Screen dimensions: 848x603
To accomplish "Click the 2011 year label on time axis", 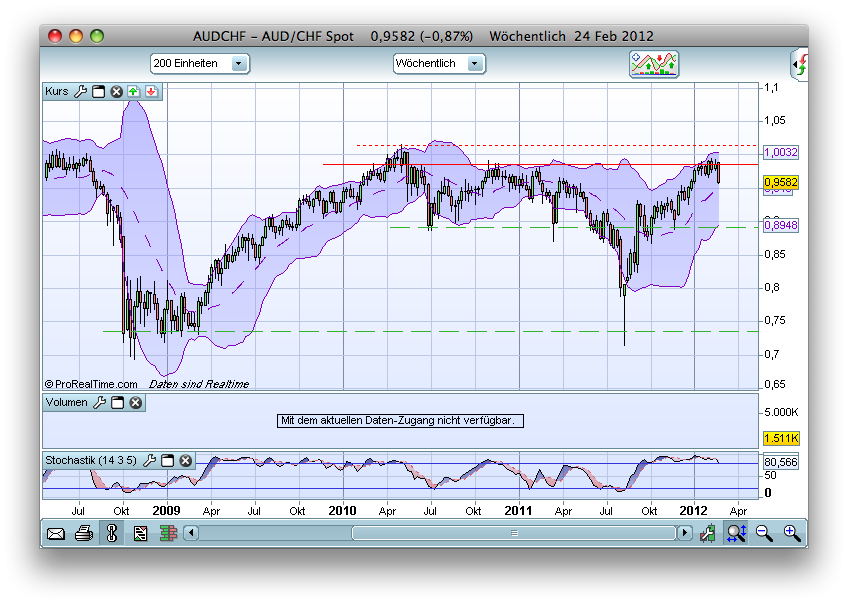I will [518, 511].
